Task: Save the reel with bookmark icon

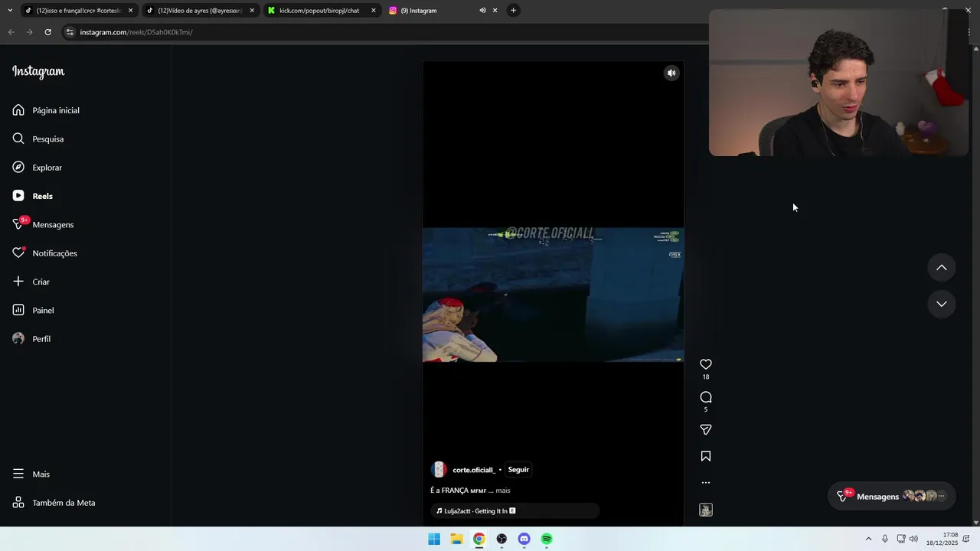Action: (x=706, y=456)
